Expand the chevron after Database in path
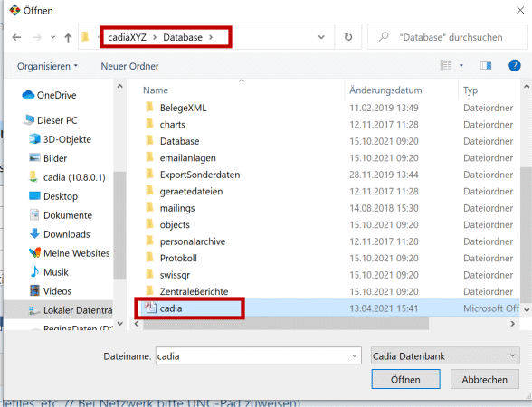This screenshot has height=407, width=532. [211, 37]
